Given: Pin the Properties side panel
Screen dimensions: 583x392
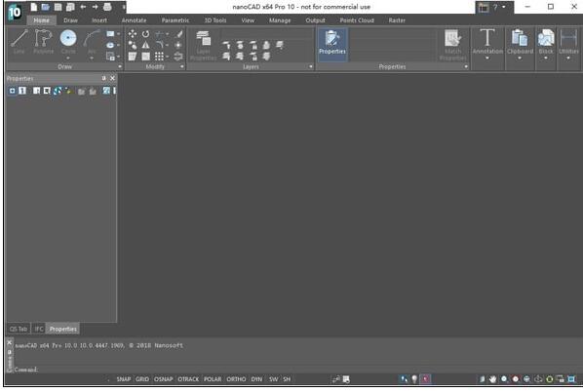Looking at the screenshot, I should 103,78.
